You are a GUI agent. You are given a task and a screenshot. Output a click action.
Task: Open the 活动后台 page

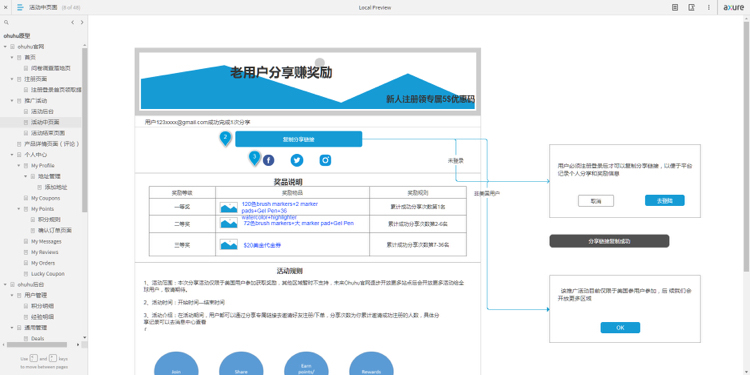pos(41,111)
